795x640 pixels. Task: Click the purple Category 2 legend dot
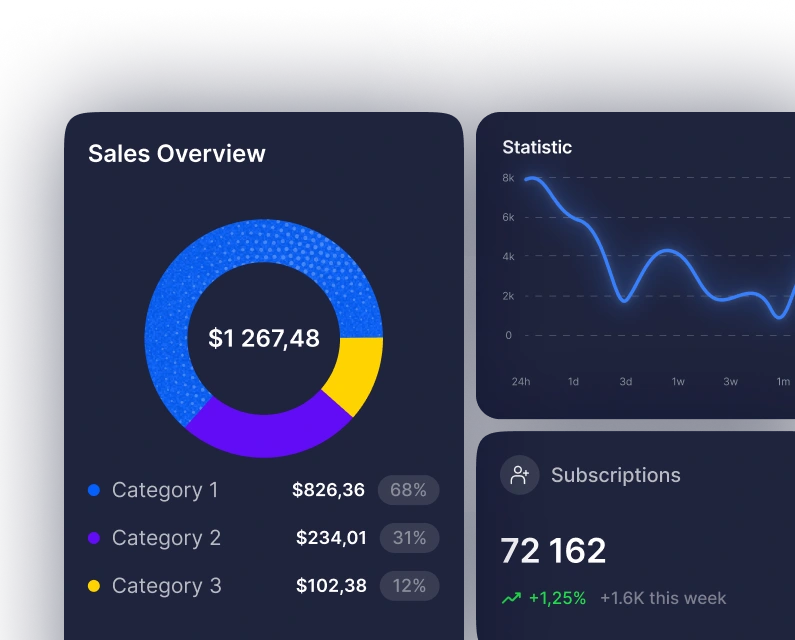point(94,538)
